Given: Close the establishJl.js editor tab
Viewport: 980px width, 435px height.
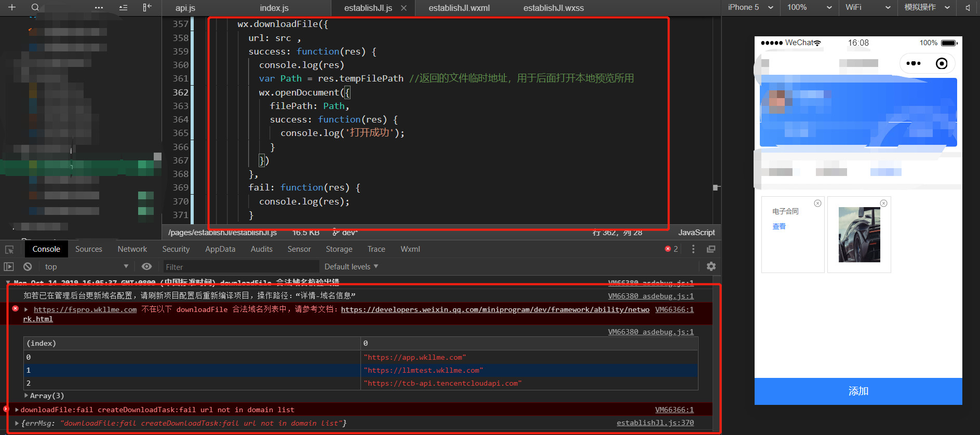Looking at the screenshot, I should point(404,8).
